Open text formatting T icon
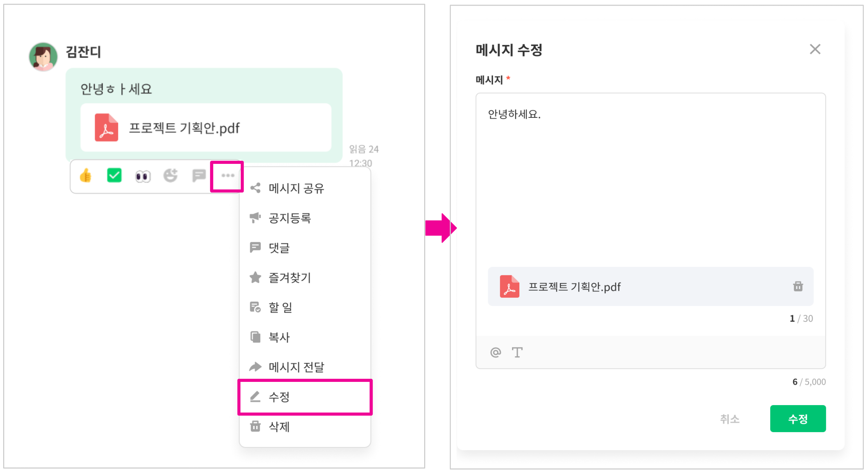Viewport: 868px width, 474px height. pos(517,352)
